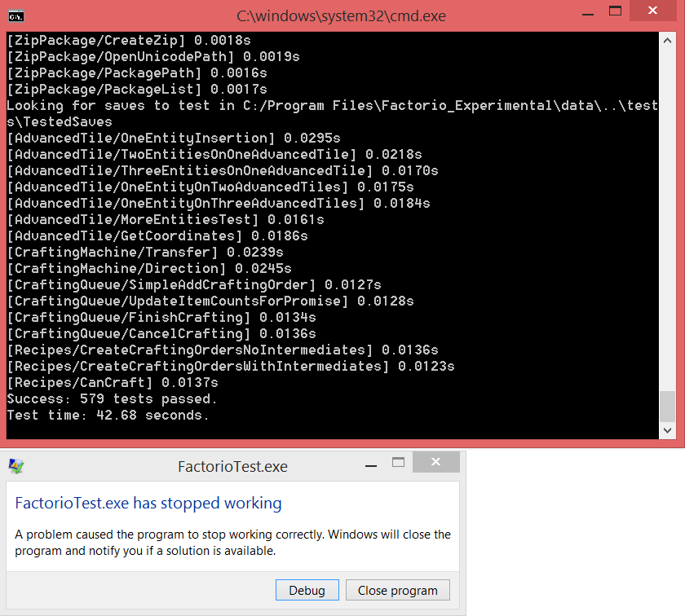
Task: Click the [AdvancedTile/GetCoordinates] line
Action: [x=157, y=235]
